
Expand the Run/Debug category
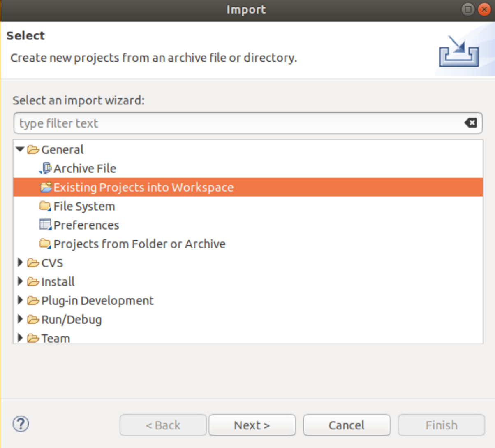click(20, 319)
